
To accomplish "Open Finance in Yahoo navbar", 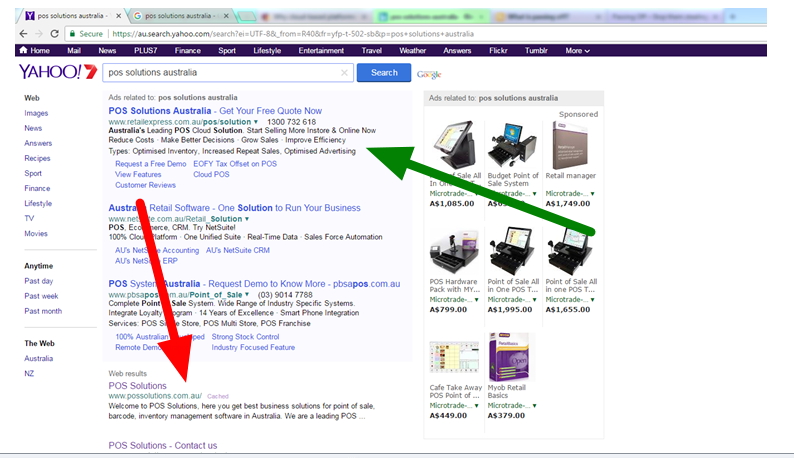I will tap(187, 51).
